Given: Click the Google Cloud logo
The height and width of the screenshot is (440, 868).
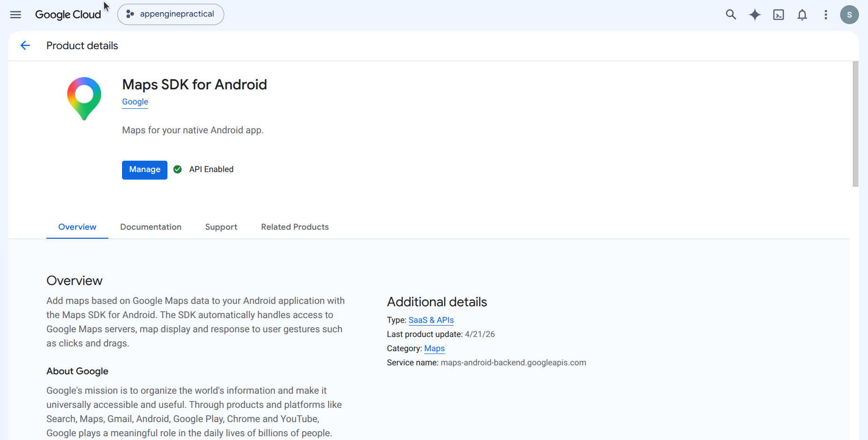Looking at the screenshot, I should coord(68,15).
